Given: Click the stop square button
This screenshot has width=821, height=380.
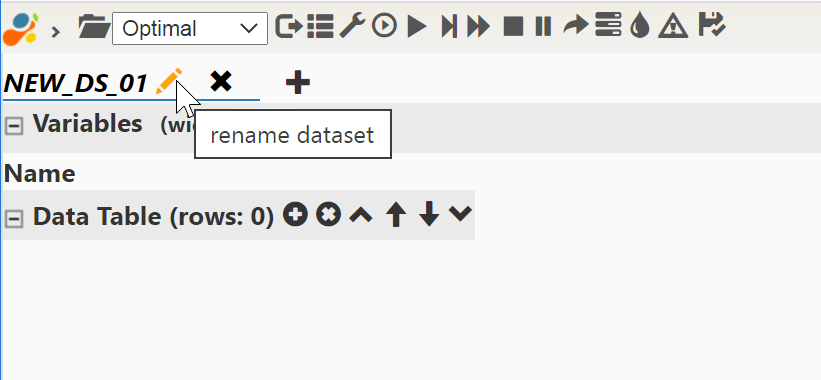Looking at the screenshot, I should [x=513, y=26].
